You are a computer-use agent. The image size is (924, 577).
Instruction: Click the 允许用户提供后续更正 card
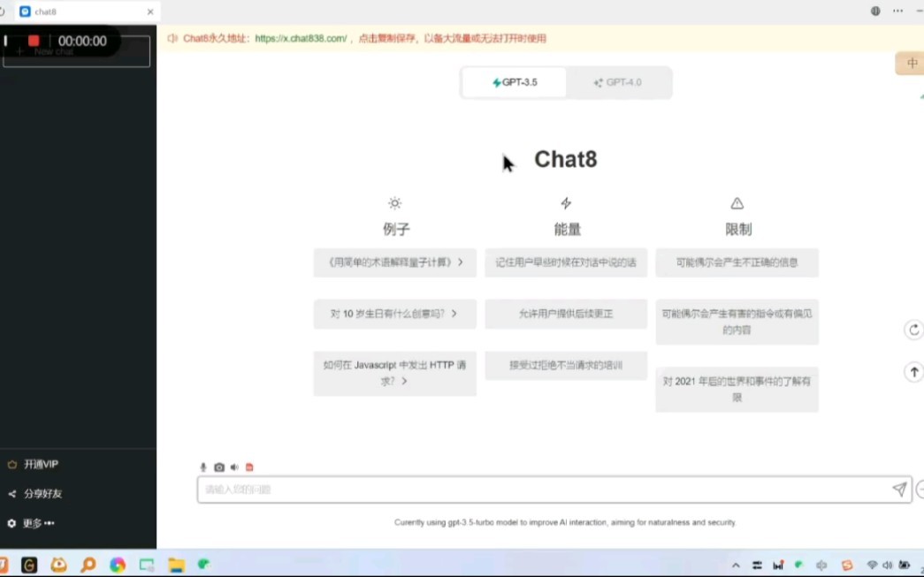coord(566,314)
